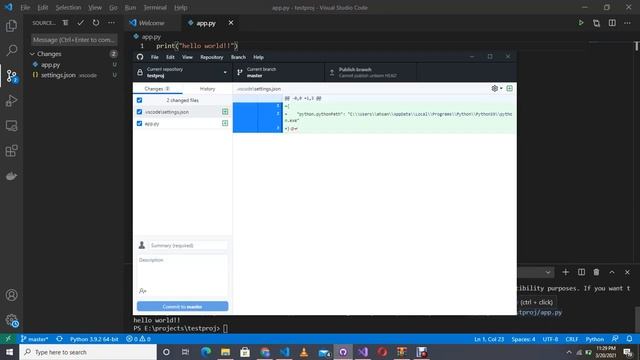Open the VS Code Explorer view

pyautogui.click(x=11, y=26)
